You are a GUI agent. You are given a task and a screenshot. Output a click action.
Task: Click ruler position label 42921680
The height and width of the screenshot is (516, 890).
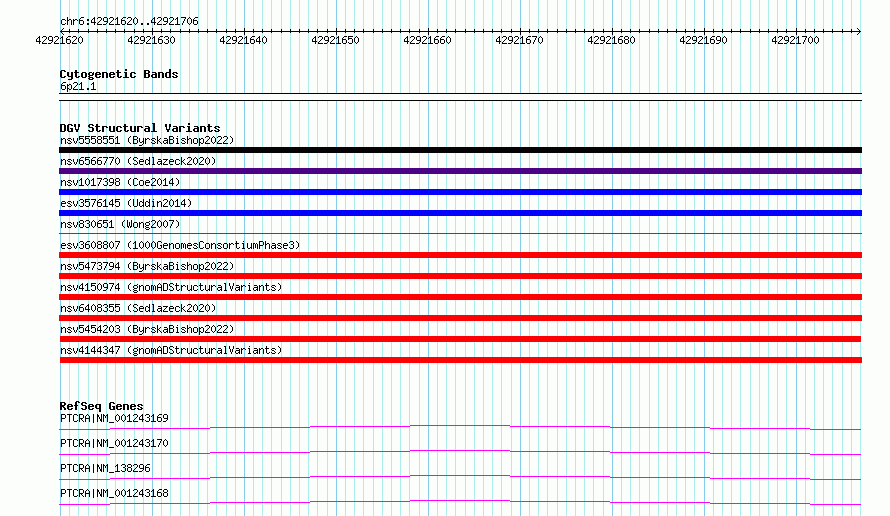pos(611,40)
